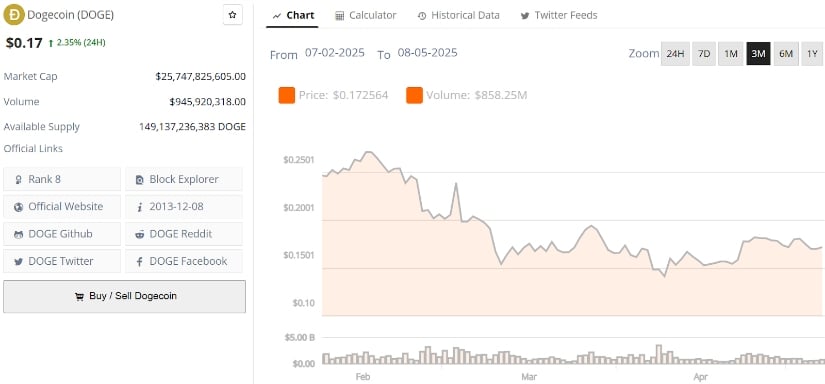Set chart zoom to 1Y
Screen dimensions: 825x384
pyautogui.click(x=813, y=54)
